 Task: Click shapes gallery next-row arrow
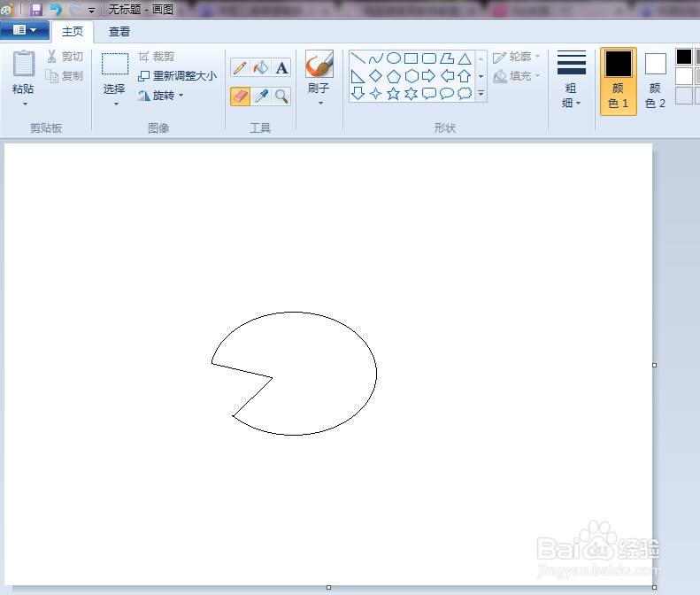[481, 76]
